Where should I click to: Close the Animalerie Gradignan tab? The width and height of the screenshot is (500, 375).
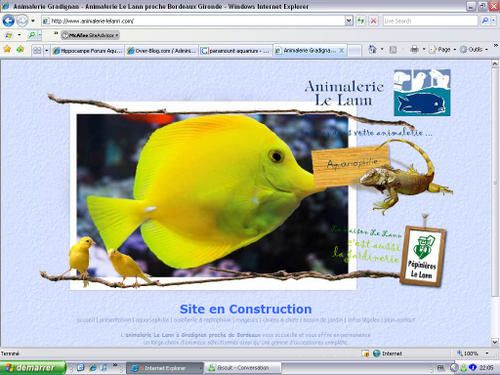click(342, 50)
